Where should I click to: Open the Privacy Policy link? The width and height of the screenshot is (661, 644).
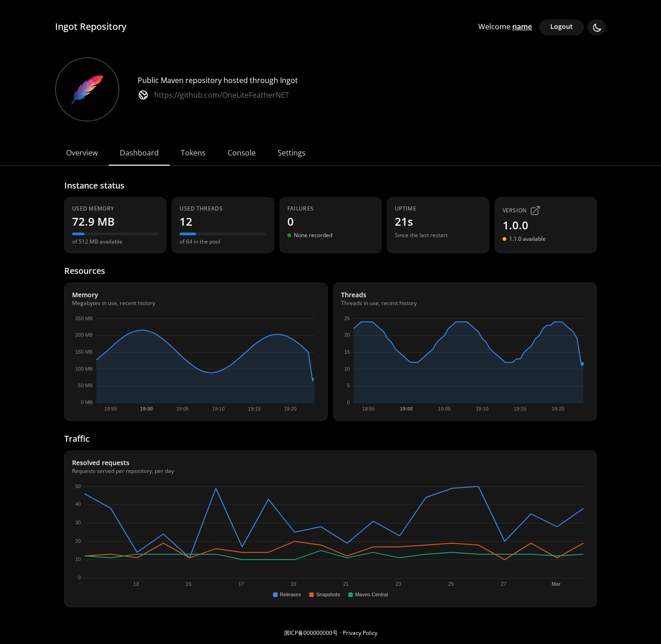[x=360, y=633]
